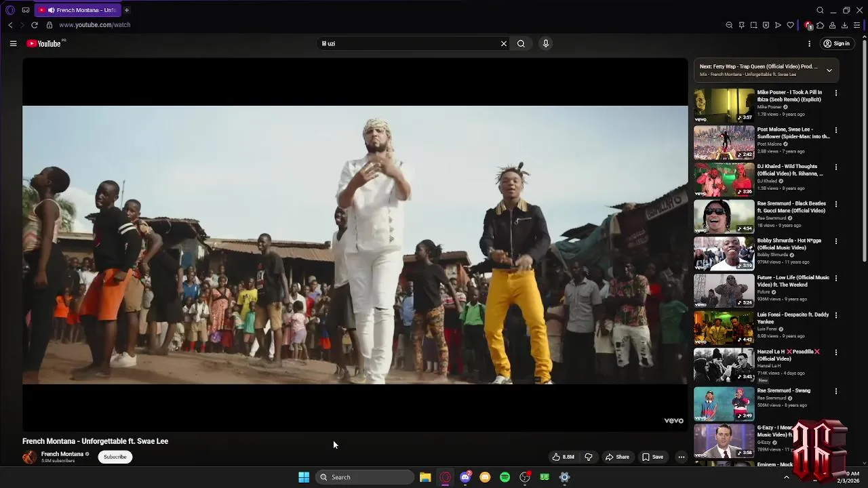Image resolution: width=868 pixels, height=488 pixels.
Task: Open the options menu for the Post Malone Sunflower video
Action: coord(835,130)
